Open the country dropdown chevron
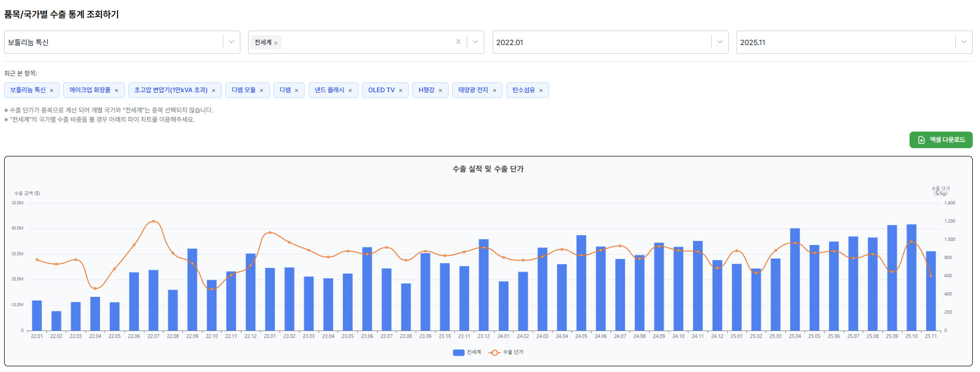The height and width of the screenshot is (372, 980). (x=475, y=42)
